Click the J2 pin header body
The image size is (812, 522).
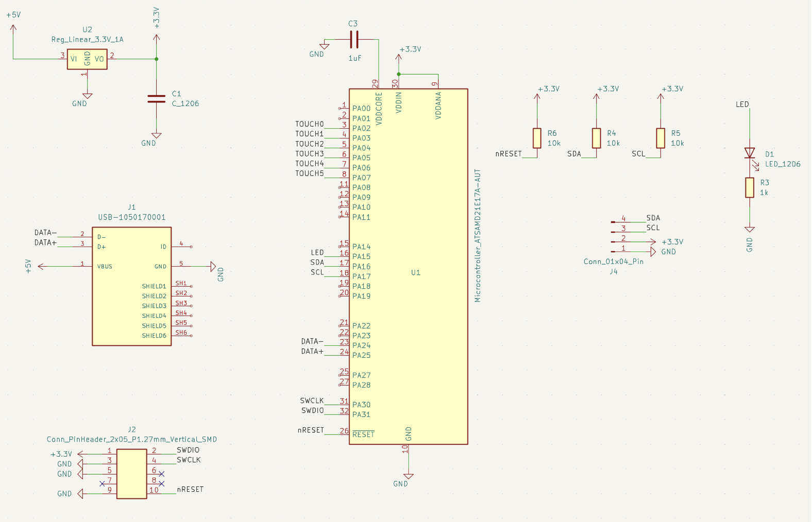(x=132, y=474)
